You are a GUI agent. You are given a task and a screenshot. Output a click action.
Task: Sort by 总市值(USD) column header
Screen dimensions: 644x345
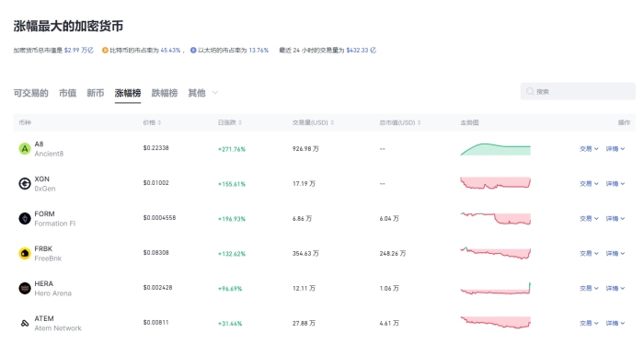click(400, 122)
